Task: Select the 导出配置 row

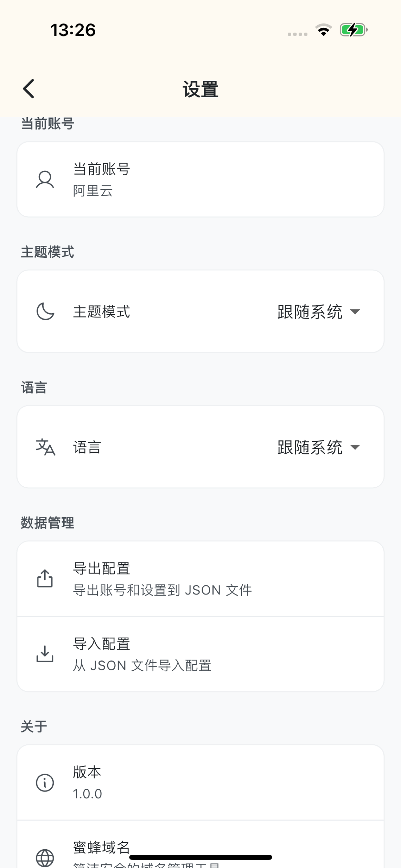Action: click(200, 579)
